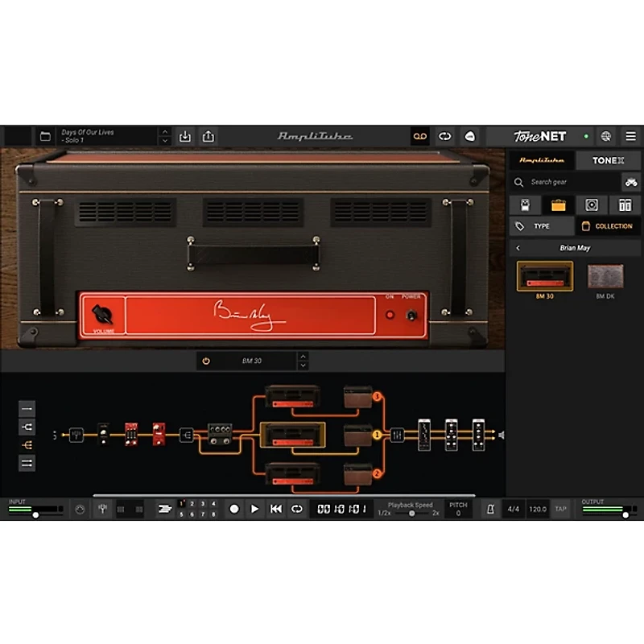
Task: Click the tuner block in signal chain
Action: point(76,435)
